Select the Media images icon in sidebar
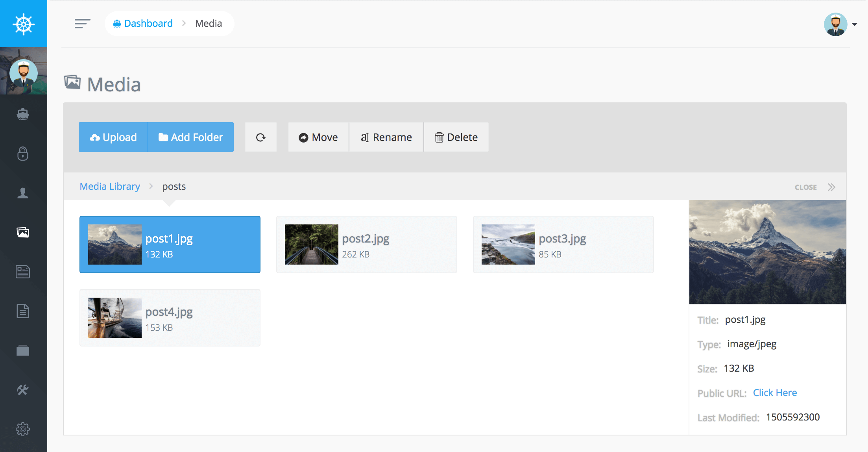 point(23,232)
